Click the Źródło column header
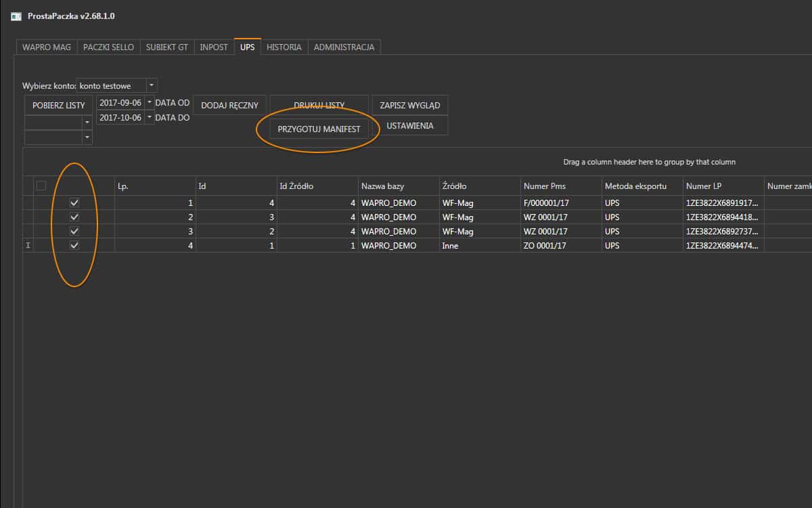The image size is (812, 508). pyautogui.click(x=480, y=186)
